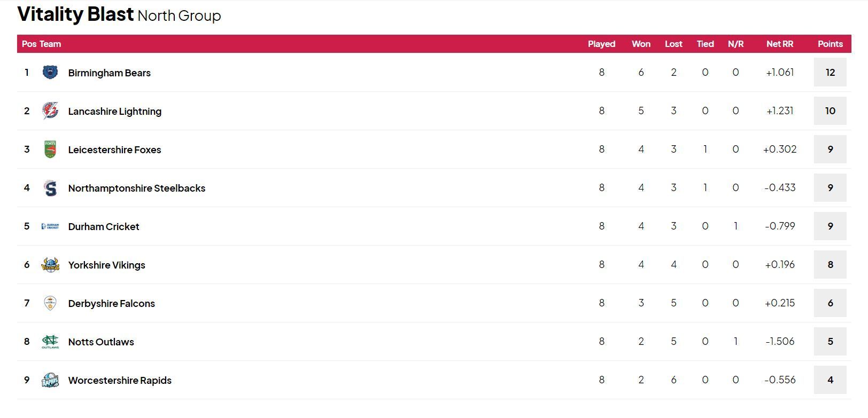Click the Worcestershire Rapids crest

[51, 380]
